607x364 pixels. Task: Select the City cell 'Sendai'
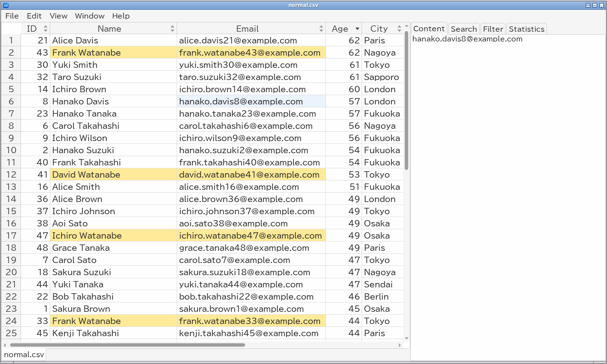383,284
